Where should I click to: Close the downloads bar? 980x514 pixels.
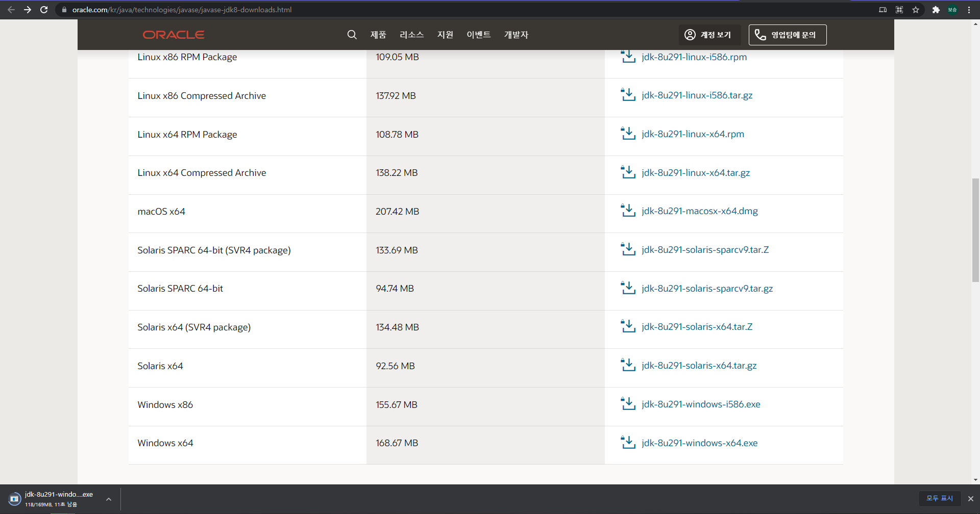click(x=971, y=498)
